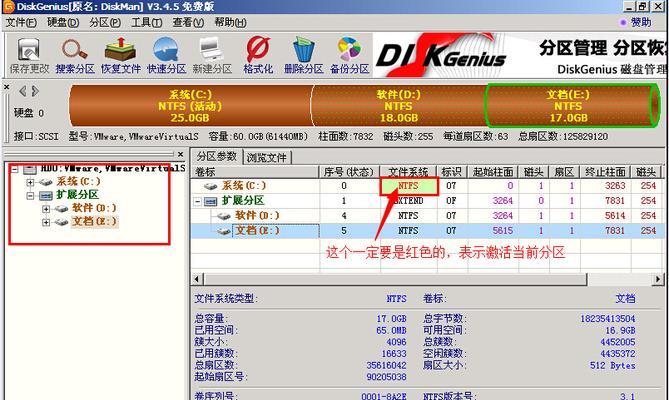
Task: Click the 文档(E:) drive icon in partition table
Action: click(x=224, y=231)
